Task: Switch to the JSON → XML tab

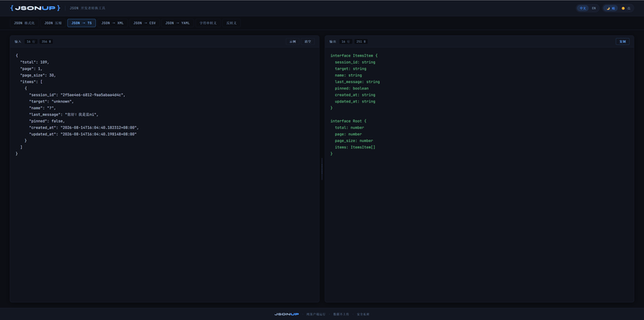Action: click(x=112, y=23)
